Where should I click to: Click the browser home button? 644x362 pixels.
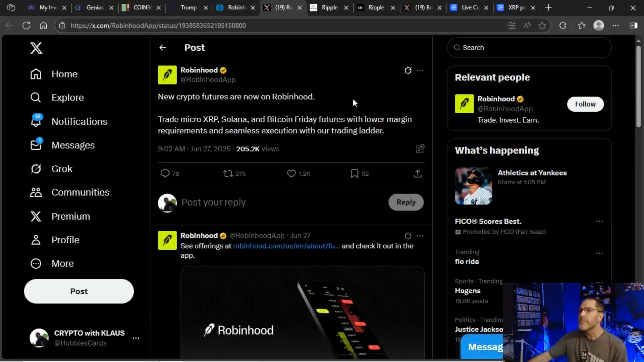tap(43, 25)
